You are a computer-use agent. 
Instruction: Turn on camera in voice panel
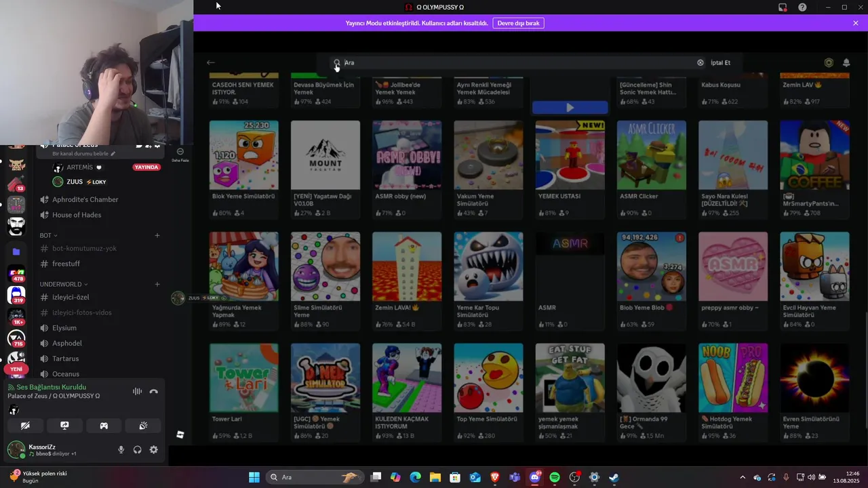[25, 426]
